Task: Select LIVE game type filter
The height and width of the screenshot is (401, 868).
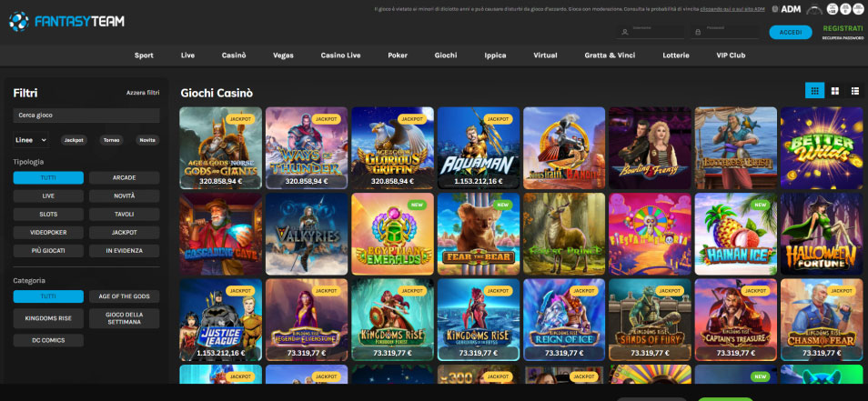Action: pos(48,195)
